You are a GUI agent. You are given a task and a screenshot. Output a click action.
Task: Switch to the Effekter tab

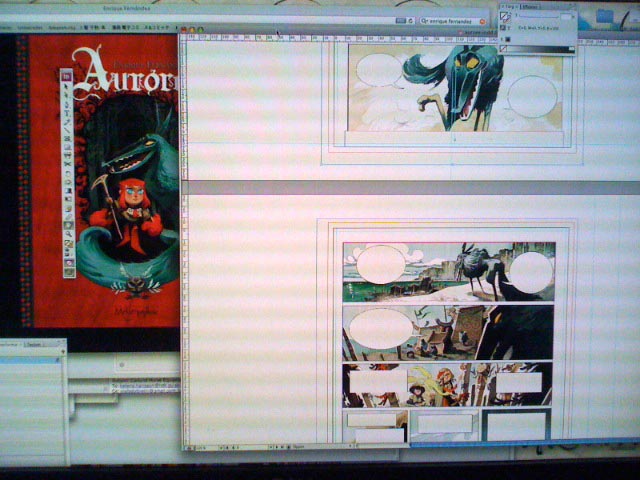pyautogui.click(x=531, y=7)
